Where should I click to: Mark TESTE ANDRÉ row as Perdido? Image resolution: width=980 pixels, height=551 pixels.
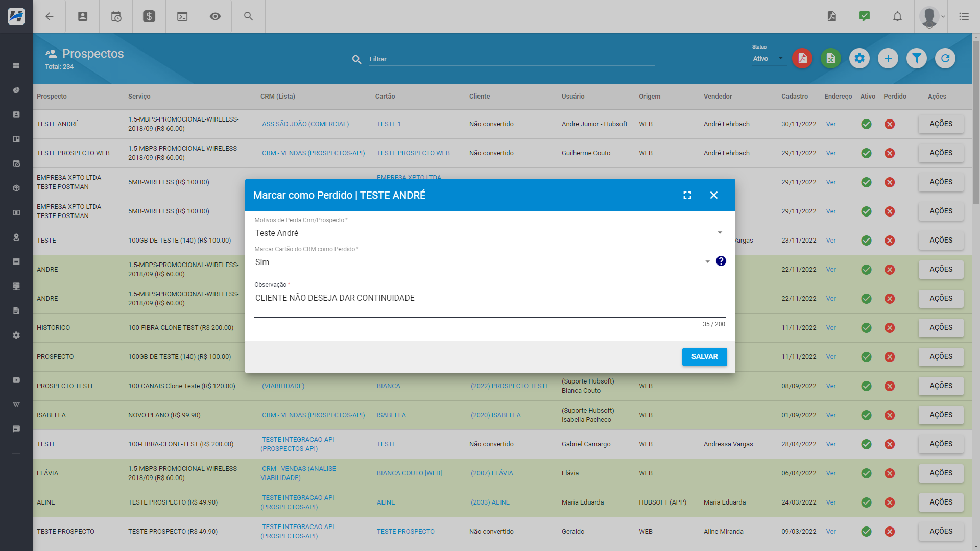pos(890,124)
